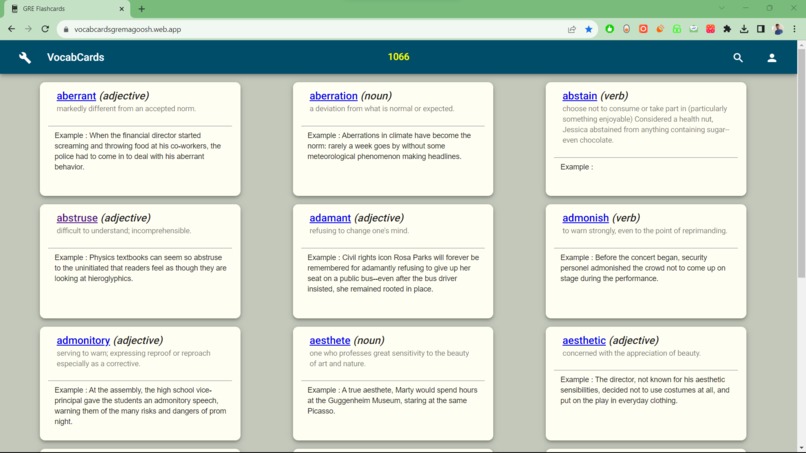Click the browser forward arrow
The image size is (806, 453).
28,29
